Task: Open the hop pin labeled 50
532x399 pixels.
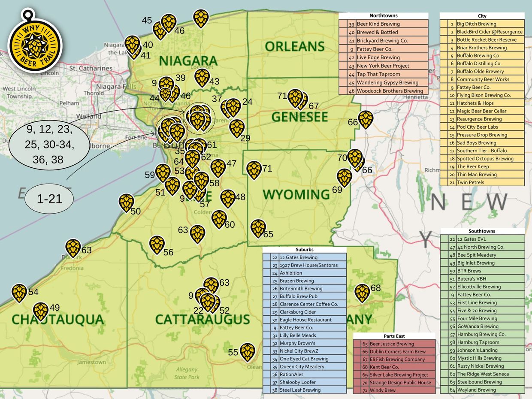Action: click(126, 203)
